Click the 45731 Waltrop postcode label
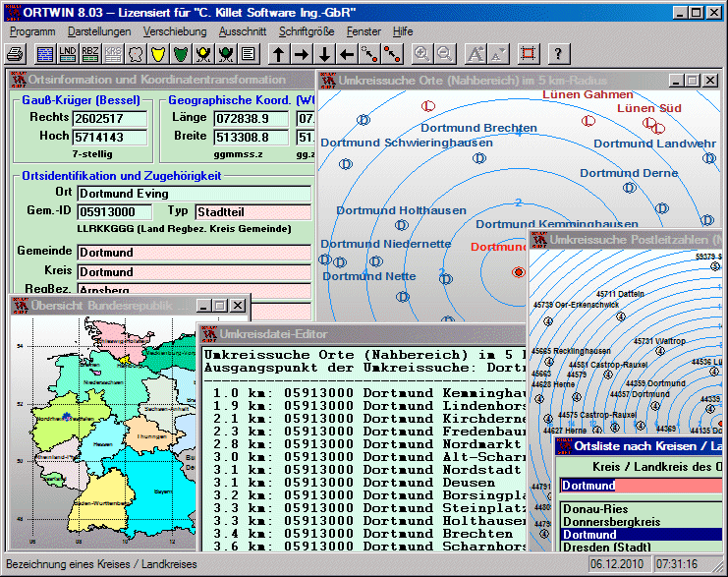 [x=659, y=341]
